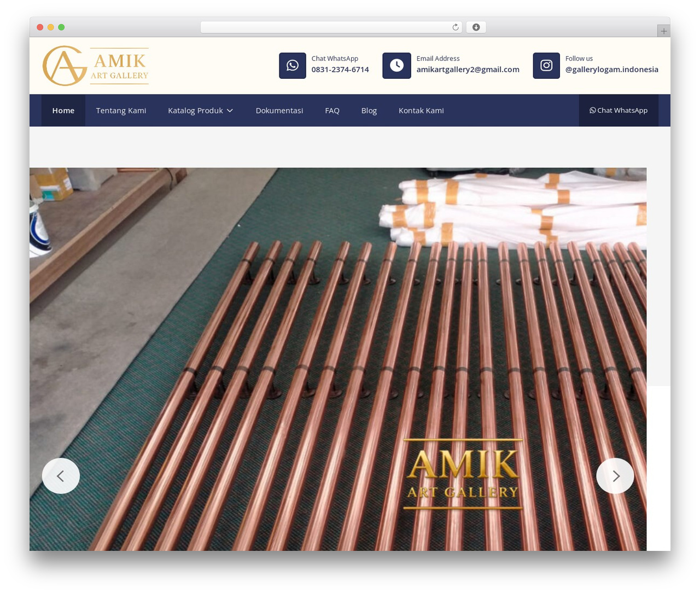Click the "Follow us" label
Image resolution: width=700 pixels, height=593 pixels.
coord(579,59)
